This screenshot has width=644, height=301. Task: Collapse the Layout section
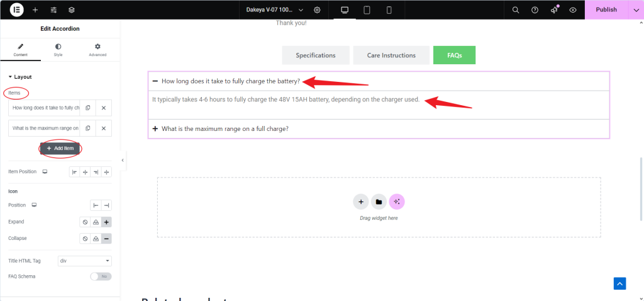[19, 77]
